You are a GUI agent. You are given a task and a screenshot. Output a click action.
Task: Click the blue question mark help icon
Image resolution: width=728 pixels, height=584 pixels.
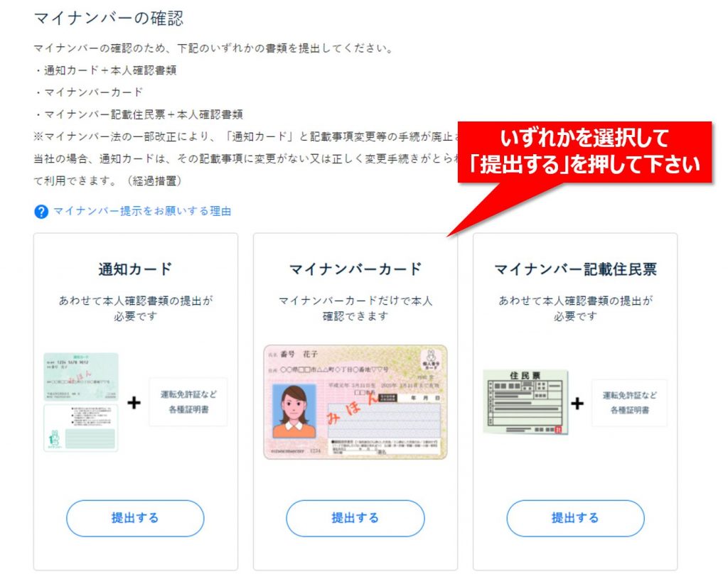tap(41, 212)
